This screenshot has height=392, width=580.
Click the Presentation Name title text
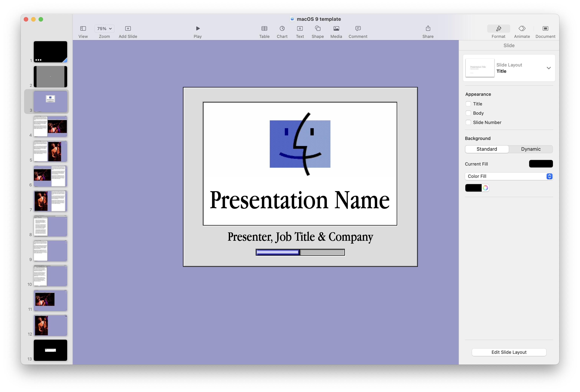click(300, 200)
